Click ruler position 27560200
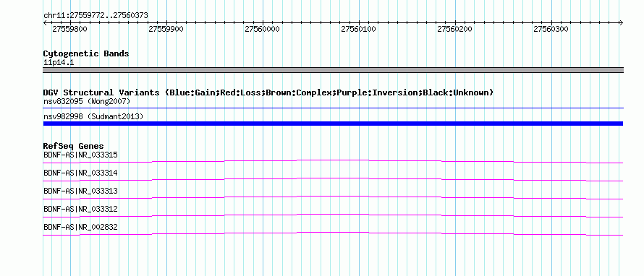This screenshot has width=644, height=276. pos(454,29)
